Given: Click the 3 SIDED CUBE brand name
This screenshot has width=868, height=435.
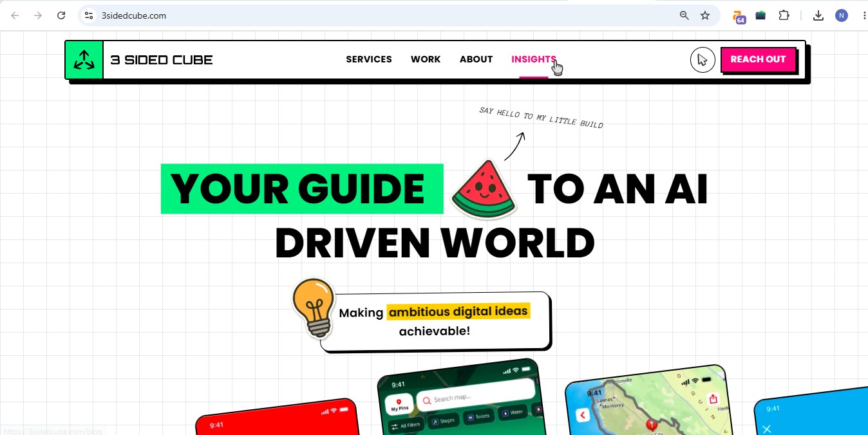Looking at the screenshot, I should pyautogui.click(x=162, y=60).
